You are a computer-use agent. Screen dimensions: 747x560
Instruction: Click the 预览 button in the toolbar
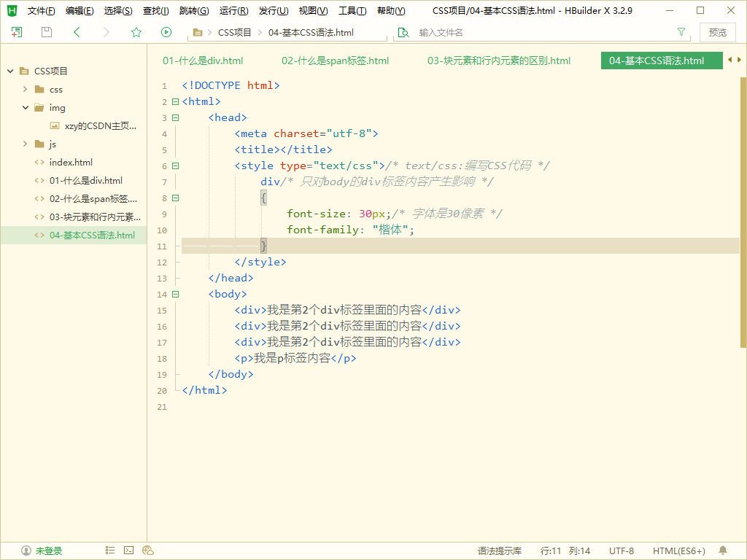[x=717, y=32]
